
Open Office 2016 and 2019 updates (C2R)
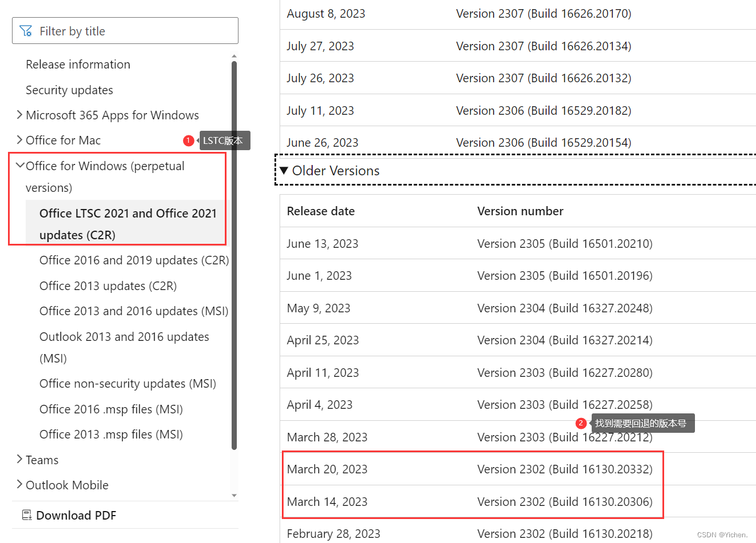[134, 260]
